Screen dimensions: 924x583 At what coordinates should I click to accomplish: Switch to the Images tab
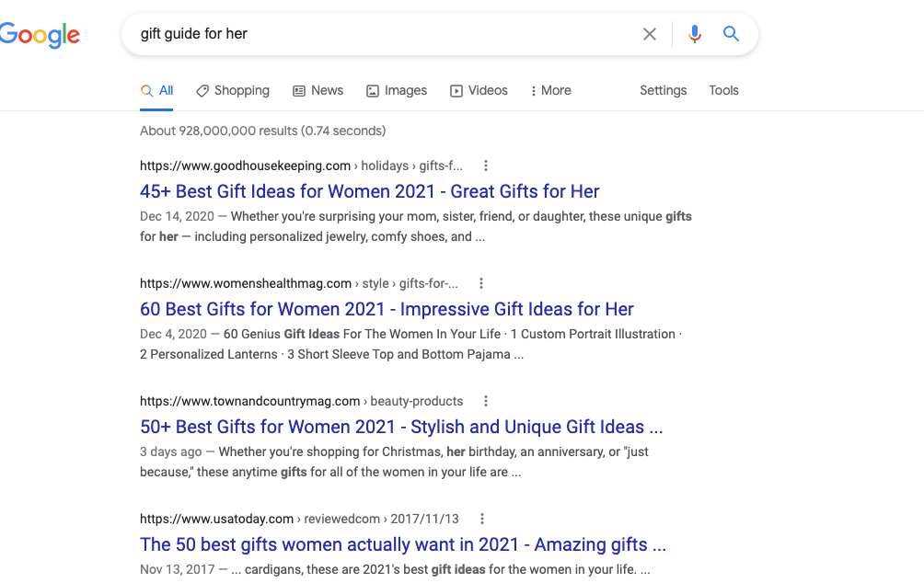(x=397, y=91)
